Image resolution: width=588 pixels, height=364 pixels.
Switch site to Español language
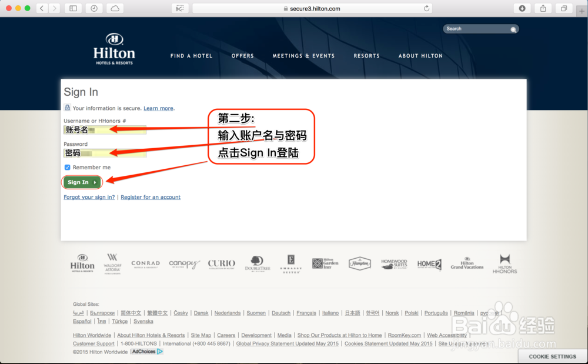pyautogui.click(x=82, y=322)
